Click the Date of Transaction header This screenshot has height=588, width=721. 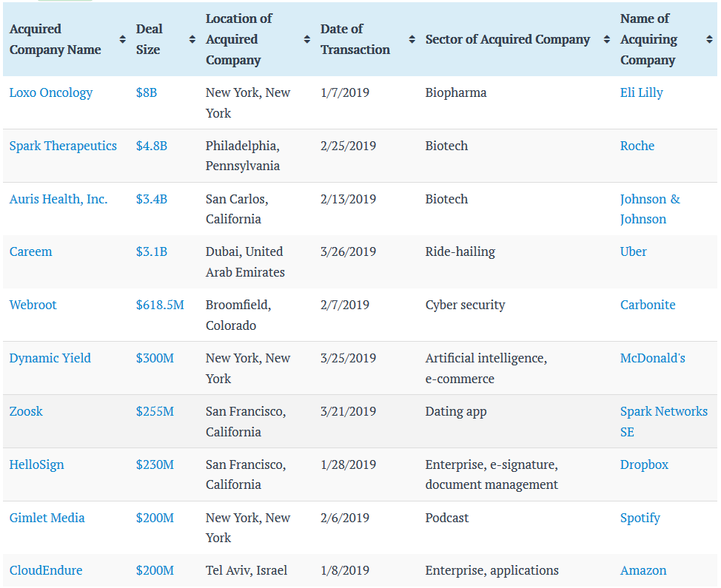(355, 39)
